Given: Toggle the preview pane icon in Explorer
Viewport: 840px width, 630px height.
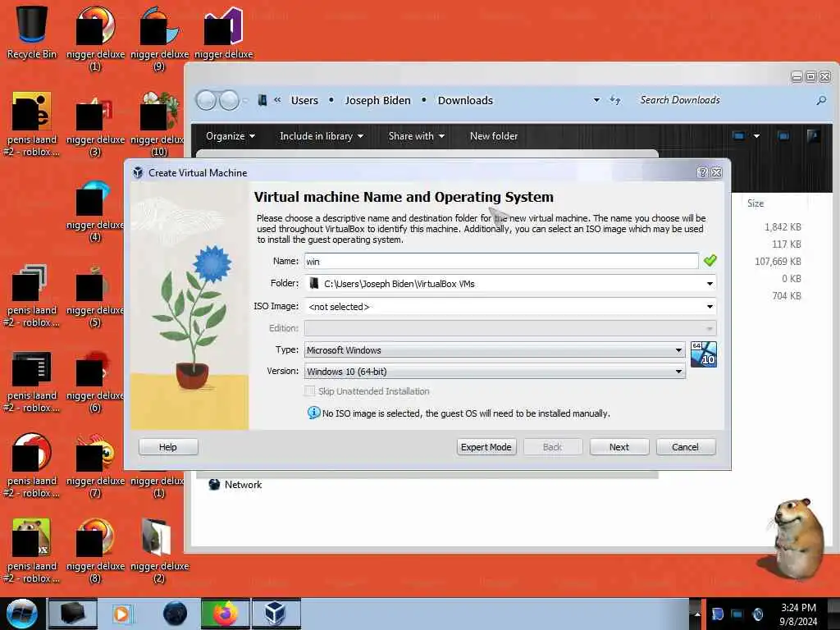Looking at the screenshot, I should (783, 136).
